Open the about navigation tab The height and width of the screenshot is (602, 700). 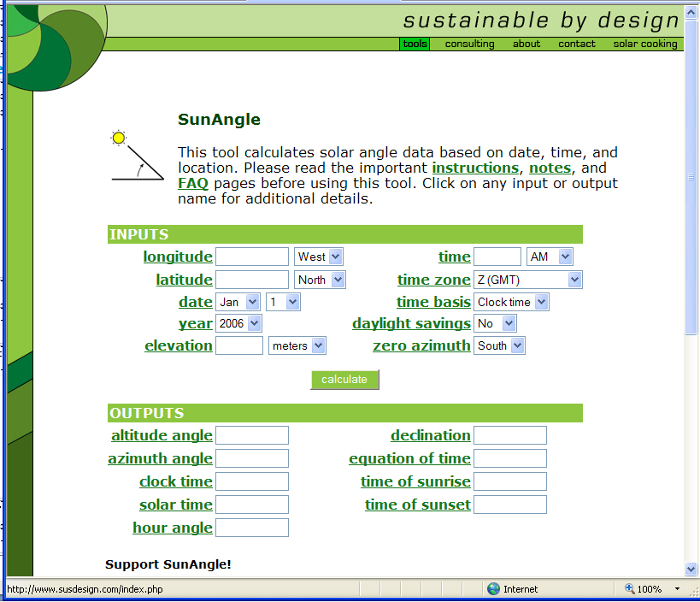[x=526, y=44]
